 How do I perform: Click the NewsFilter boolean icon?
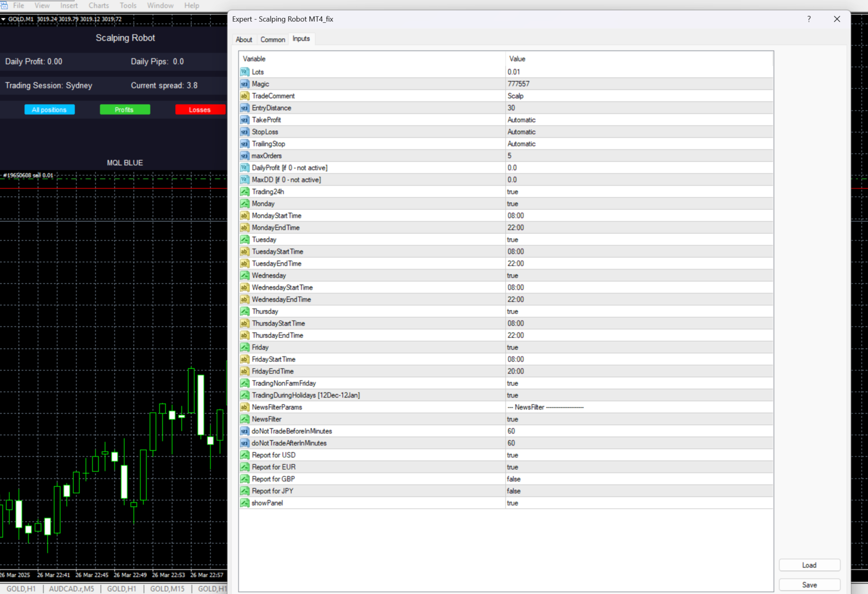[245, 419]
